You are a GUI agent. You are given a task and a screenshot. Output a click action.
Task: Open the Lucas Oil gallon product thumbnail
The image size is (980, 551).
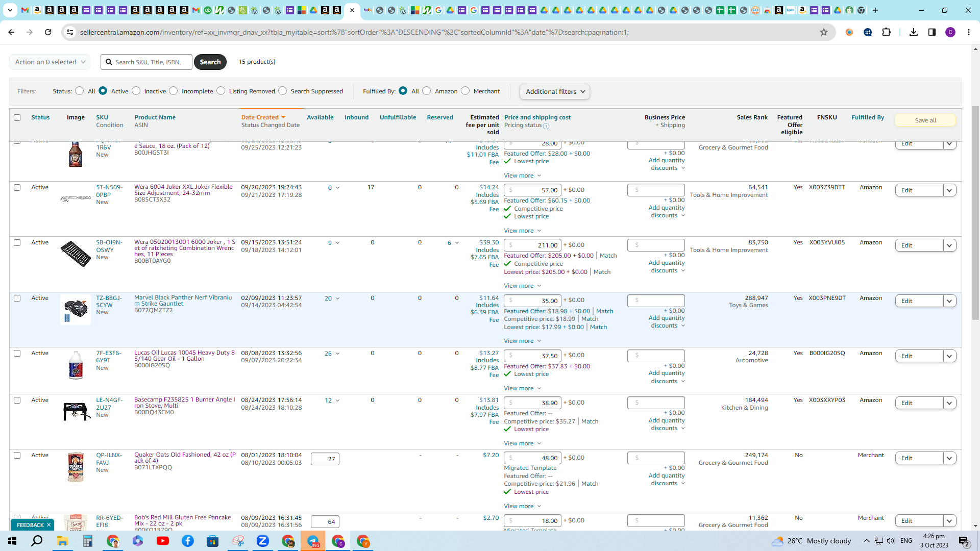coord(76,365)
